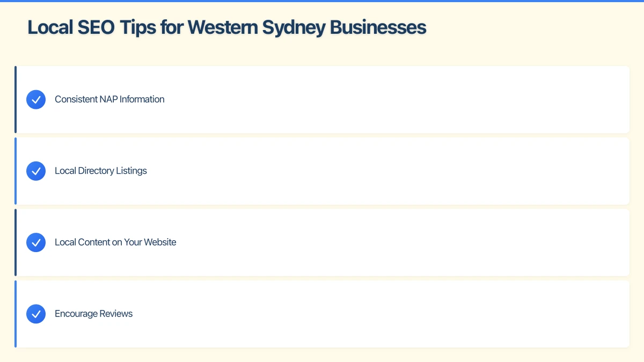Click the blue strip along the top edge
Image resolution: width=644 pixels, height=362 pixels.
[322, 1]
